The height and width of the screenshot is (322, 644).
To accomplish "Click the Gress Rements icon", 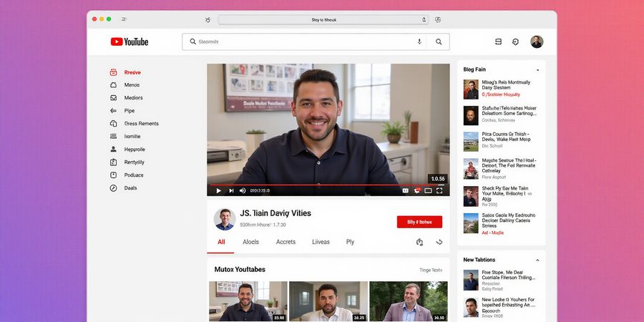I will pos(113,123).
